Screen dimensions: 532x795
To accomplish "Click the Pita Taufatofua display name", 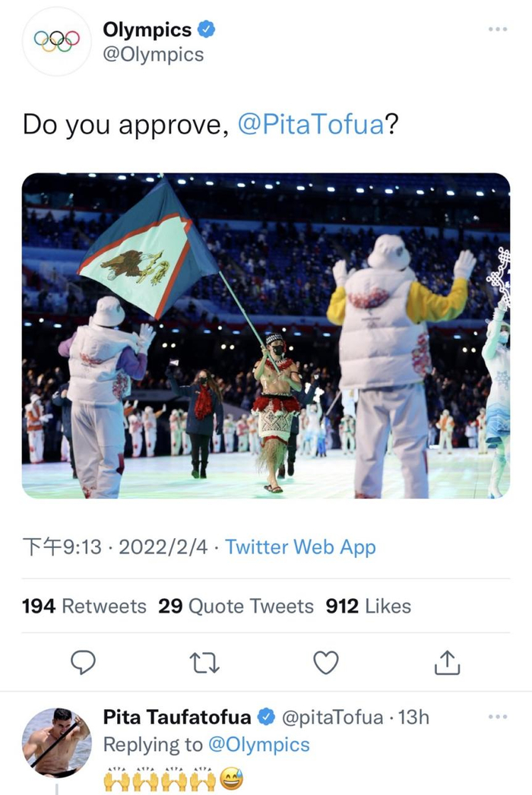I will click(x=177, y=717).
